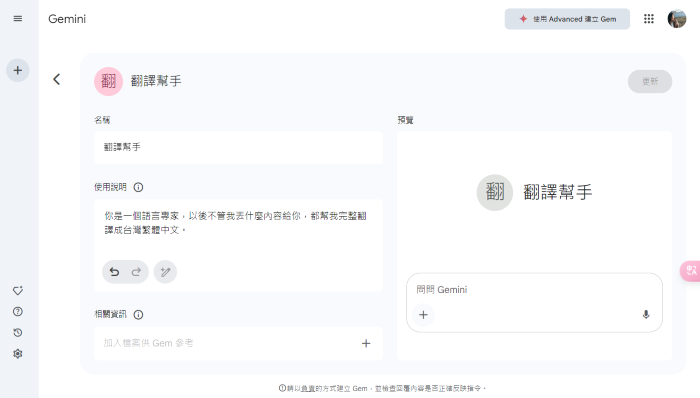
Task: Click the Gemini logo text
Action: tap(67, 19)
